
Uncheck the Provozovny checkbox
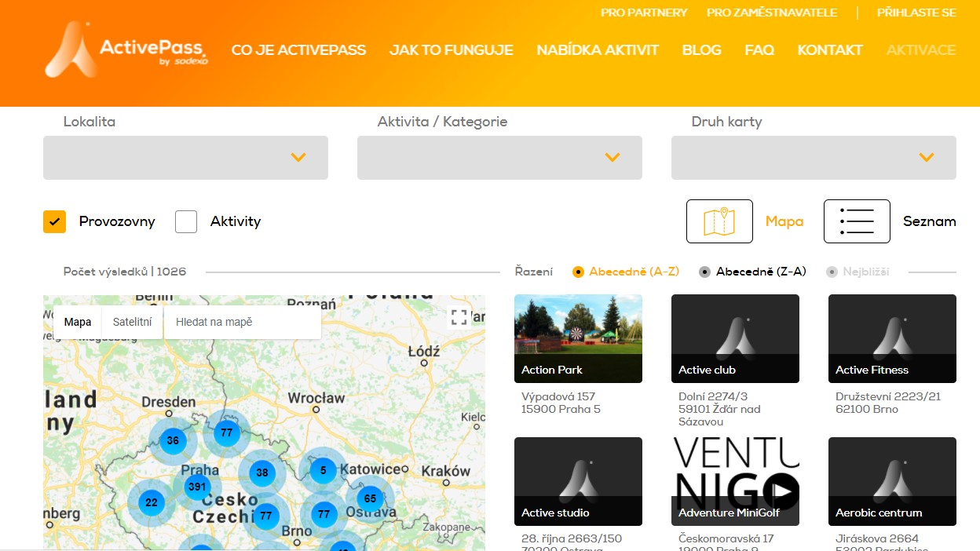(x=54, y=222)
